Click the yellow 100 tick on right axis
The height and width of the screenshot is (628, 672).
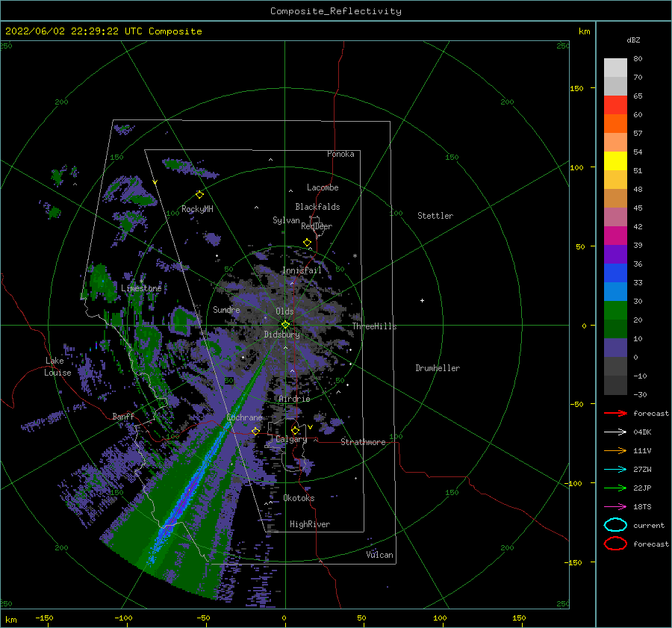(x=576, y=167)
